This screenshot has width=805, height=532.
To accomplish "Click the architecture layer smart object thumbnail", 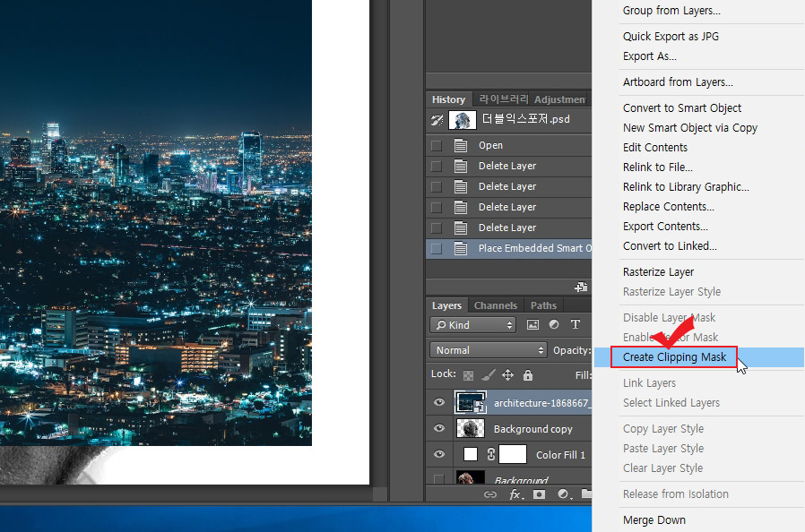I will tap(471, 402).
